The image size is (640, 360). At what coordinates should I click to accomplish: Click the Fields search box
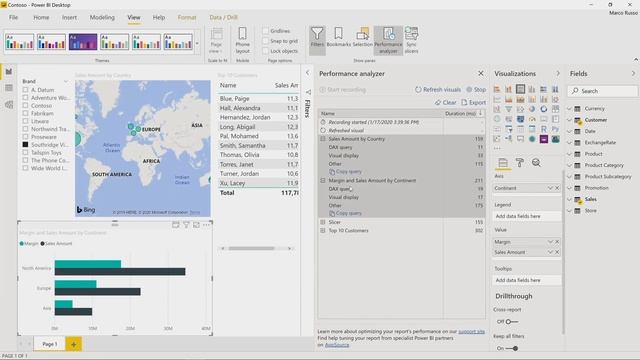[603, 91]
